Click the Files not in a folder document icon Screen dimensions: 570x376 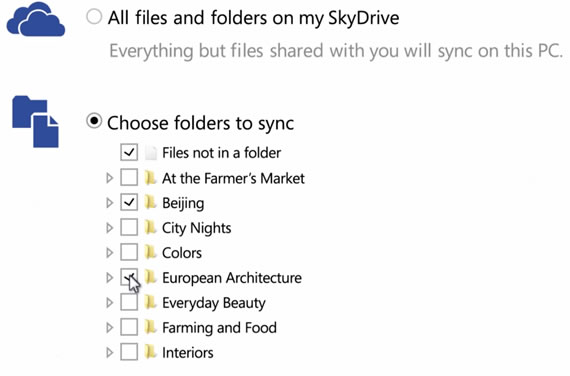pyautogui.click(x=150, y=152)
